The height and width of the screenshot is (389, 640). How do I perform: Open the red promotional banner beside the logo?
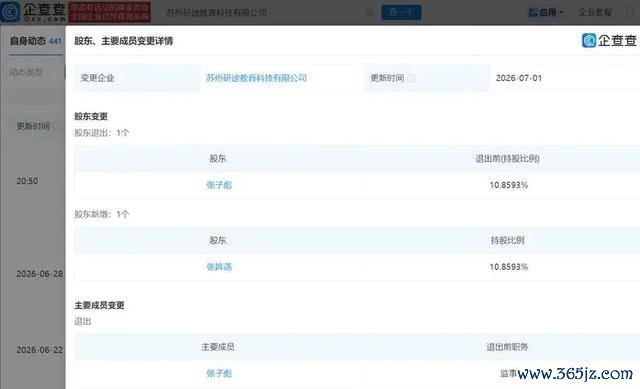[x=109, y=12]
